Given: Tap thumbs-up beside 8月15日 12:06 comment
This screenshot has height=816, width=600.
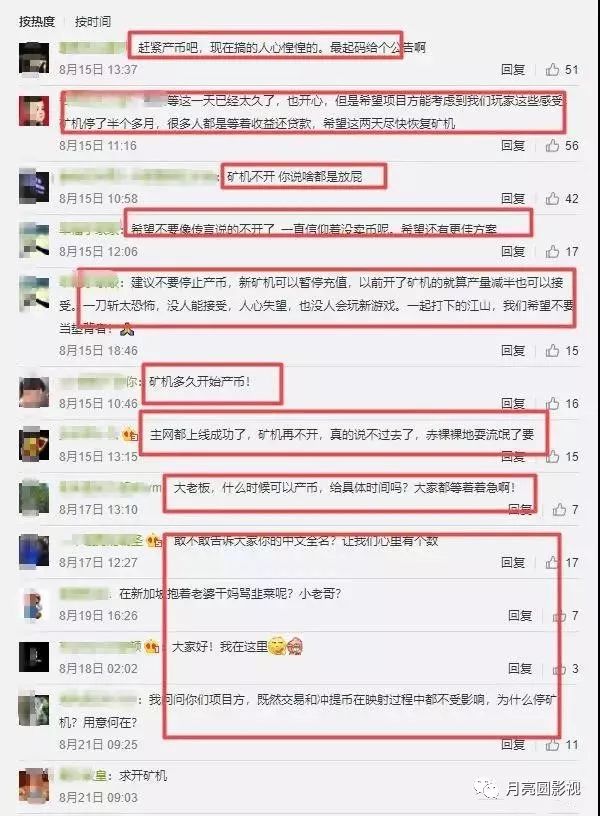Looking at the screenshot, I should pyautogui.click(x=552, y=251).
